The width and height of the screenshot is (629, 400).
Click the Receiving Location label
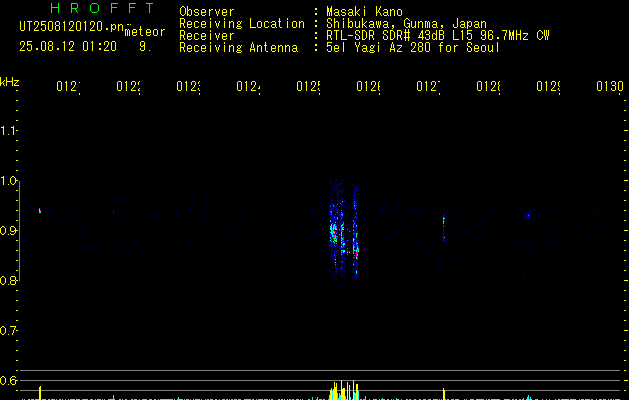pos(242,24)
